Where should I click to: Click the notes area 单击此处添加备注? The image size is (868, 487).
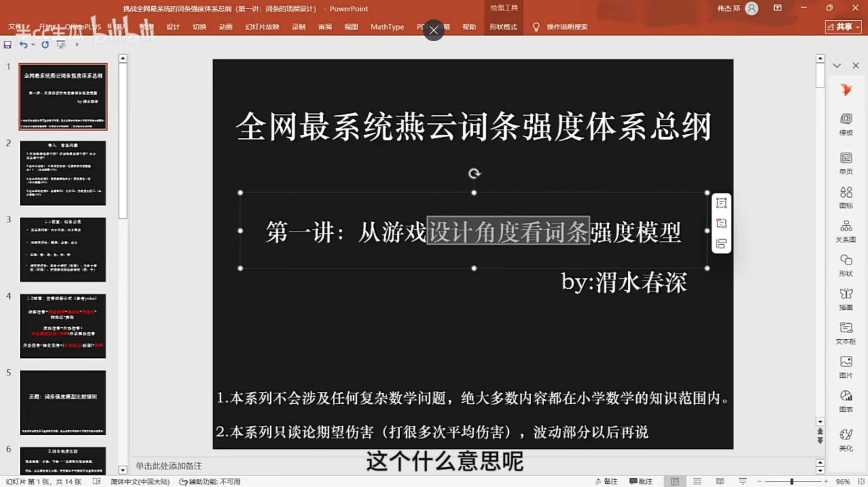pyautogui.click(x=169, y=466)
